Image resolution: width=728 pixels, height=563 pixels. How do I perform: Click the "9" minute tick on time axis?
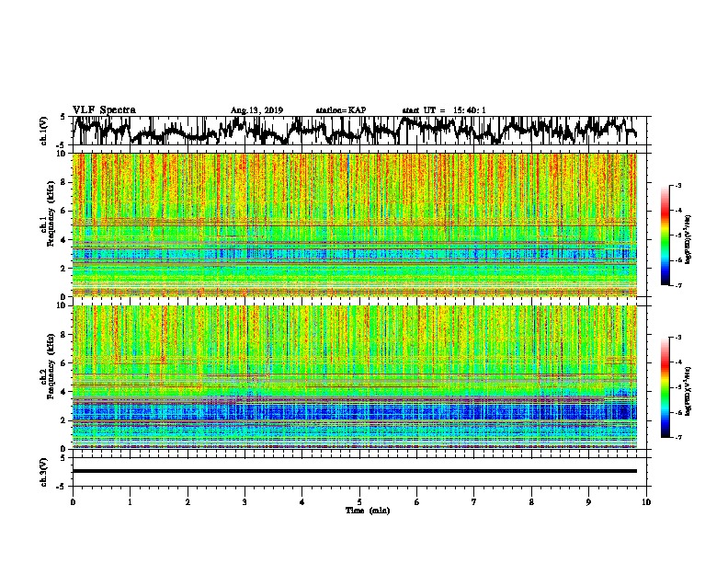(588, 501)
